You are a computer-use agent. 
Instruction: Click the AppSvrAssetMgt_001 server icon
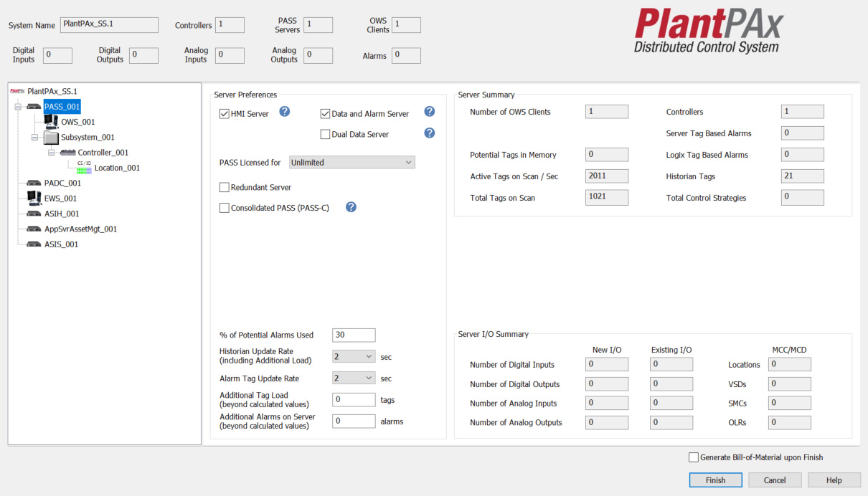(x=34, y=229)
